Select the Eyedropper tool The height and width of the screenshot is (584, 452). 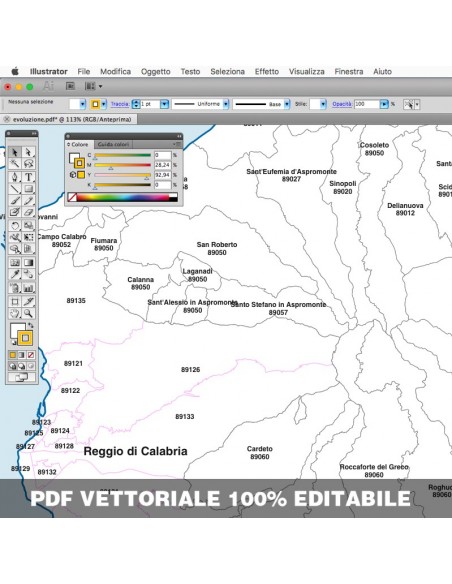point(15,274)
